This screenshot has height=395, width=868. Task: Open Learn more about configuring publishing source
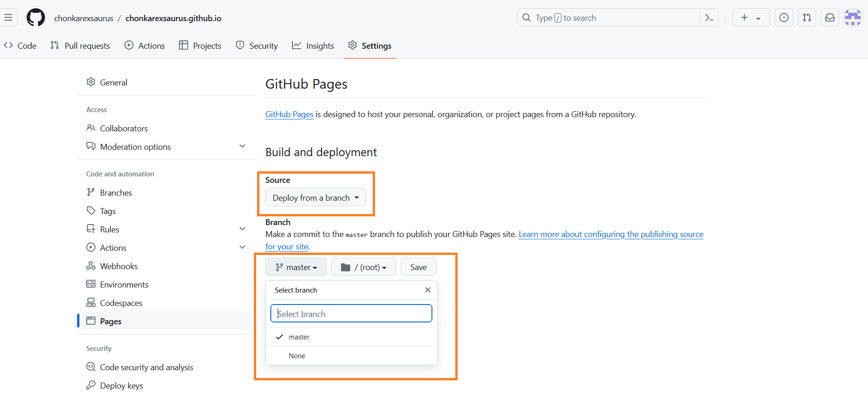(484, 240)
